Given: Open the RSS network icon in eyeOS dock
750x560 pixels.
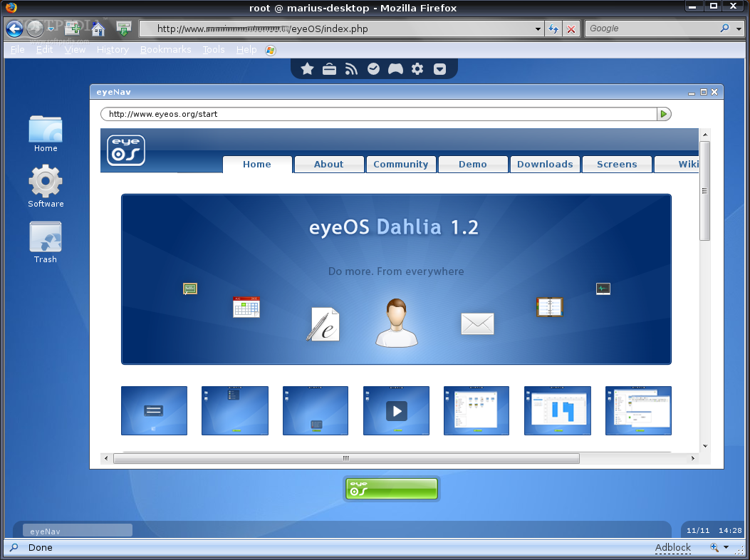Looking at the screenshot, I should [x=352, y=69].
